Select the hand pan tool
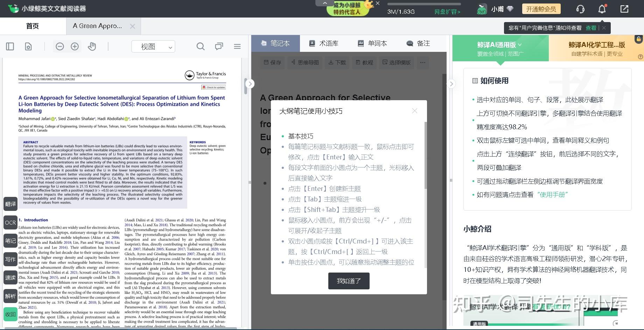The height and width of the screenshot is (330, 644). pyautogui.click(x=92, y=46)
